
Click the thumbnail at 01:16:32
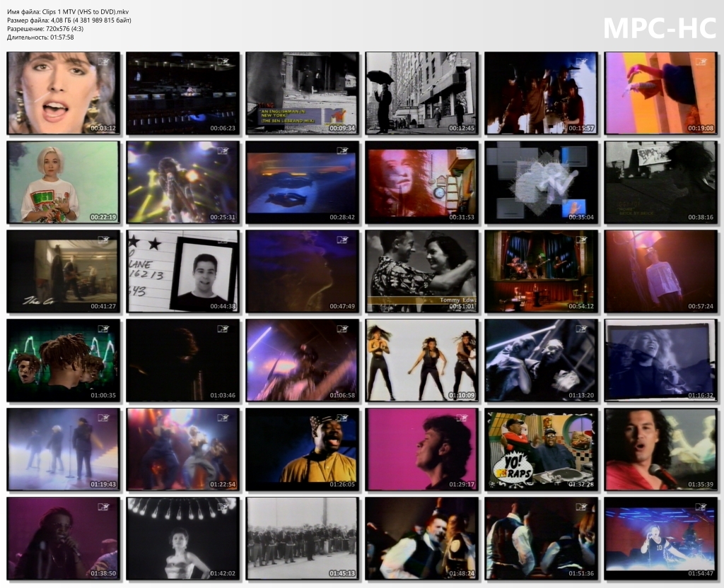pos(661,360)
